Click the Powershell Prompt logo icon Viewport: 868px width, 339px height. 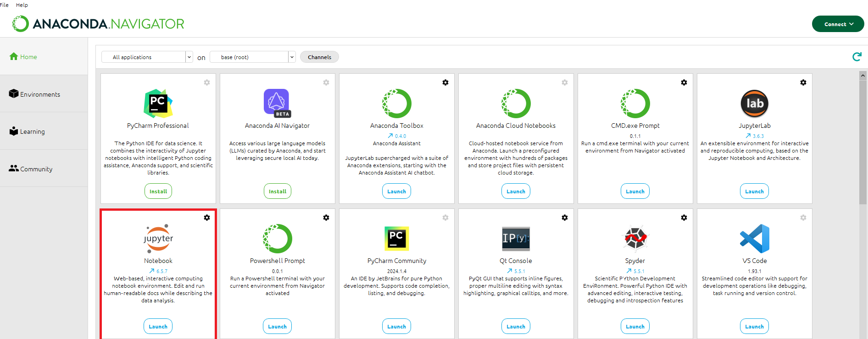point(278,239)
